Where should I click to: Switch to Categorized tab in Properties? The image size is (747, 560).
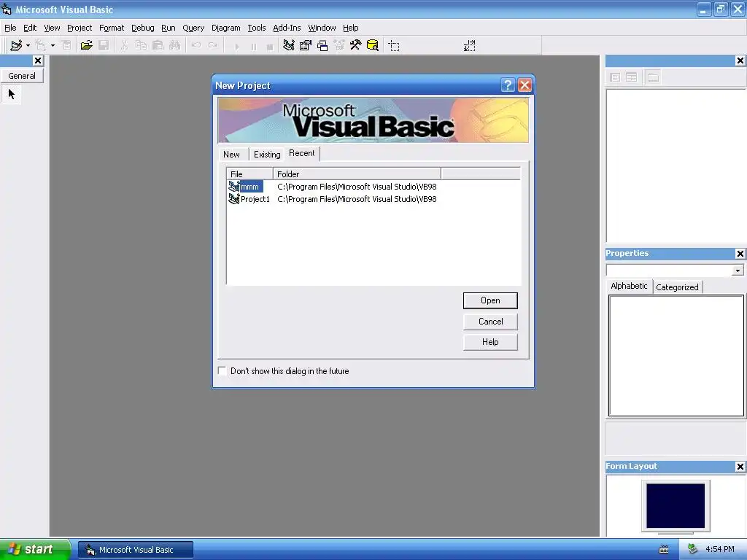(677, 287)
